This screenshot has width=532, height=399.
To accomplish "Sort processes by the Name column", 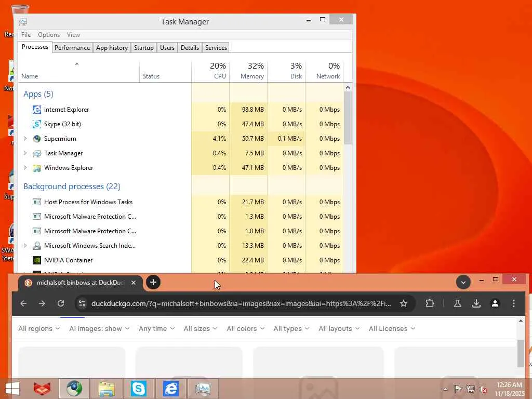I will click(x=78, y=71).
